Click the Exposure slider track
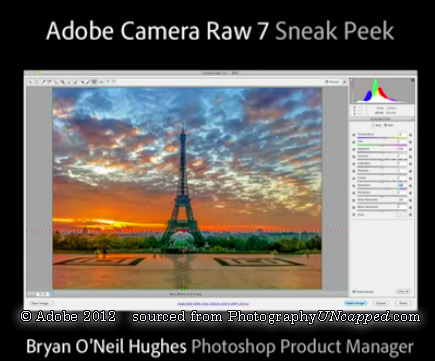The width and height of the screenshot is (435, 361). click(x=382, y=152)
